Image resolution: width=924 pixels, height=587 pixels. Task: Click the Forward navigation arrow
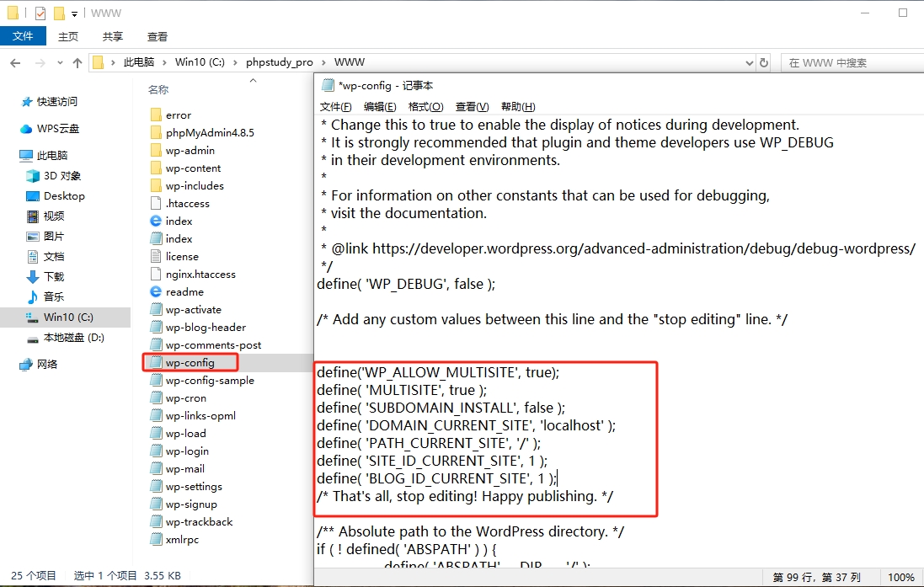pyautogui.click(x=40, y=62)
